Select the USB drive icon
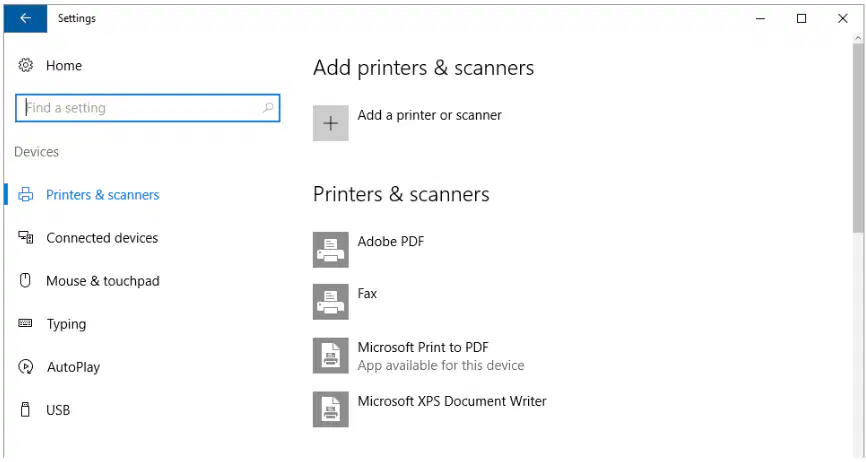This screenshot has width=866, height=462. pyautogui.click(x=25, y=410)
